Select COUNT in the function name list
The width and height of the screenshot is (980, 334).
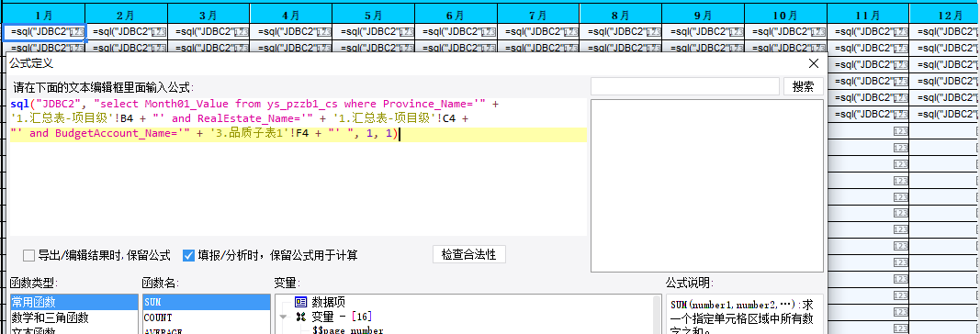point(207,317)
